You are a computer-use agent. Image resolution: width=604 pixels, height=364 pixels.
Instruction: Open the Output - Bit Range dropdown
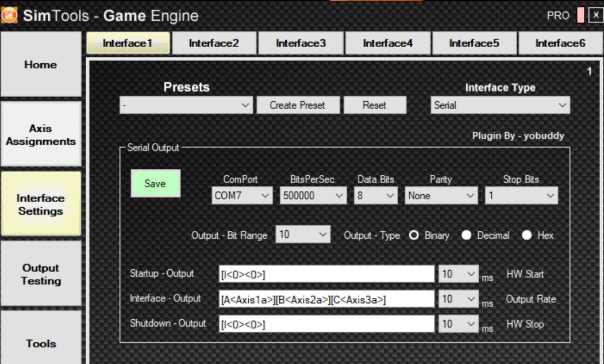(x=303, y=234)
